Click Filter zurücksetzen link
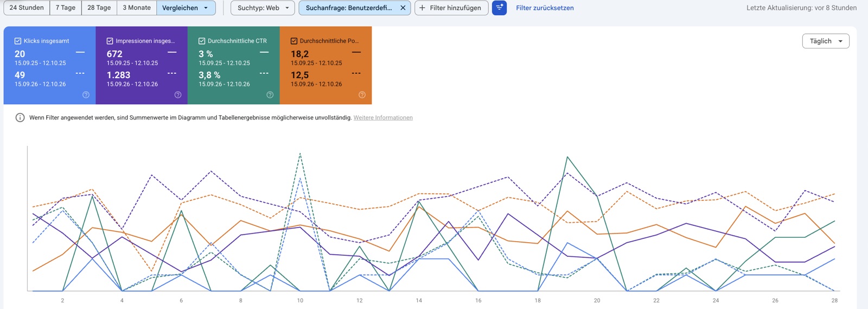Screen dimensions: 868x309 (x=545, y=8)
